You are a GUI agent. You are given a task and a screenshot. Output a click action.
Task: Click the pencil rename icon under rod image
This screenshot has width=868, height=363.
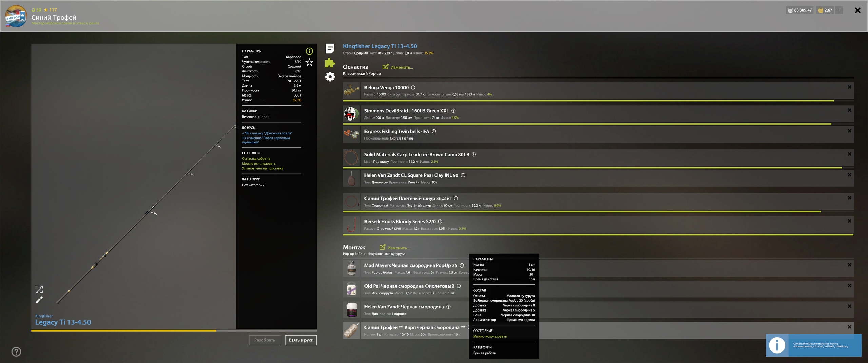pyautogui.click(x=39, y=300)
